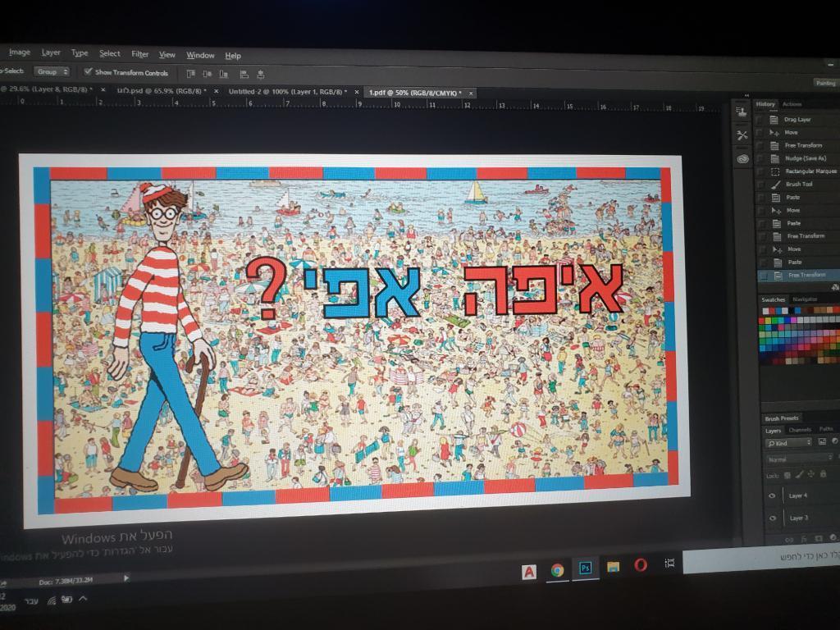
Task: Click the Align Horizontal Centers icon
Action: click(260, 75)
